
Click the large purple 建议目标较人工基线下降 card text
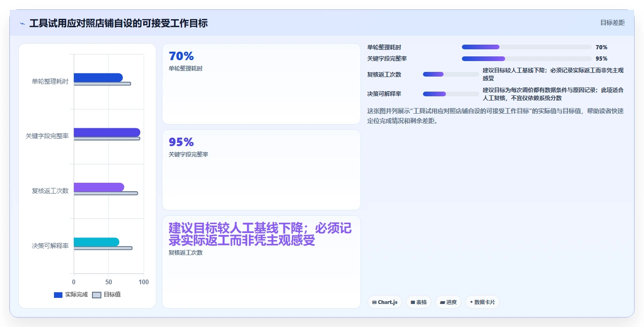tap(260, 234)
